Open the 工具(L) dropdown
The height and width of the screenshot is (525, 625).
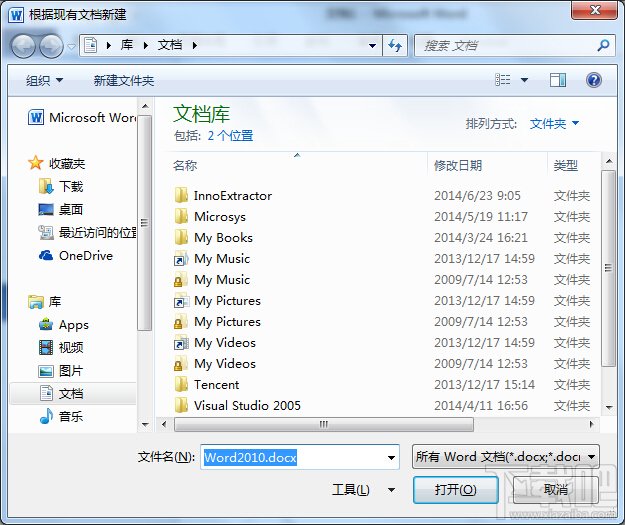(363, 490)
